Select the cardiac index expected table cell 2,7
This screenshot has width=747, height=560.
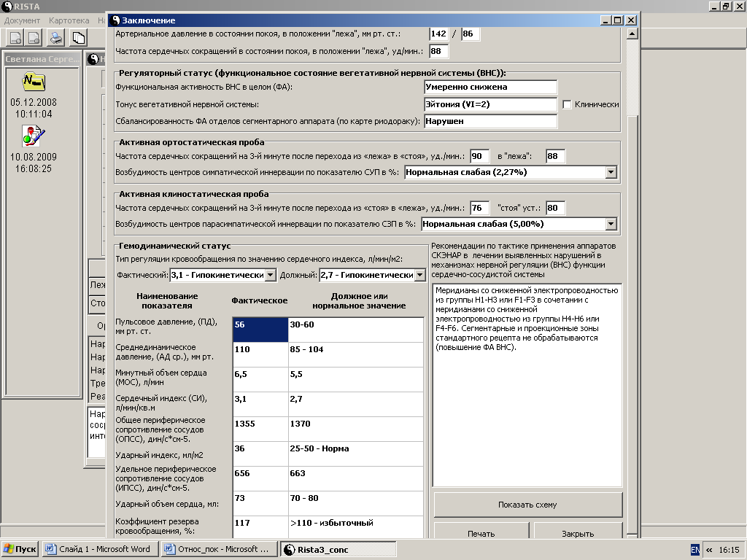point(356,404)
